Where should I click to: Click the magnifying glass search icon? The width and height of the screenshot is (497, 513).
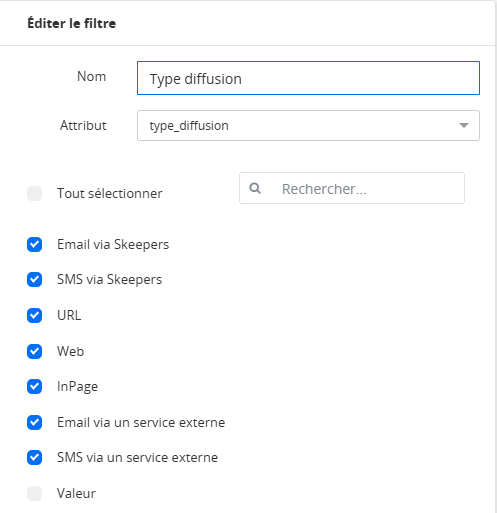click(255, 188)
